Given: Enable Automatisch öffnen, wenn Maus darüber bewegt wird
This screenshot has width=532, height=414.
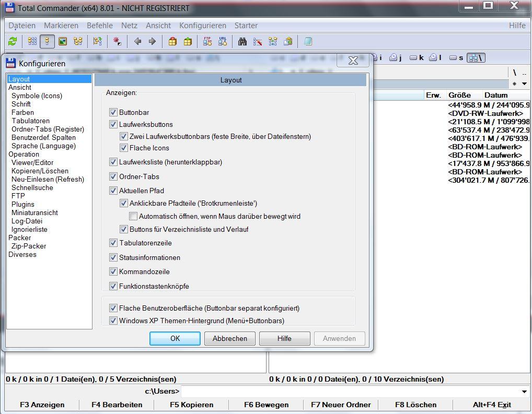Looking at the screenshot, I should click(x=133, y=216).
